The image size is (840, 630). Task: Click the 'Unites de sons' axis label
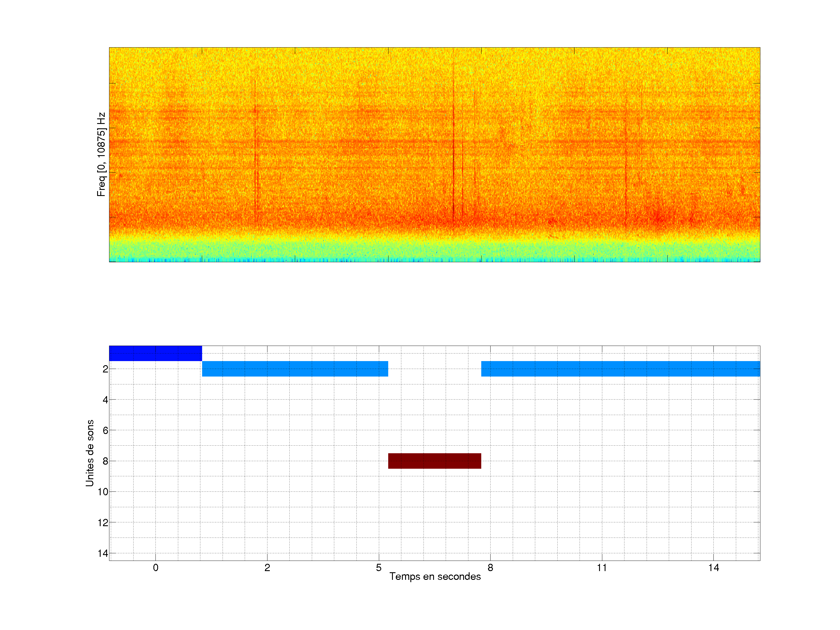tap(90, 453)
